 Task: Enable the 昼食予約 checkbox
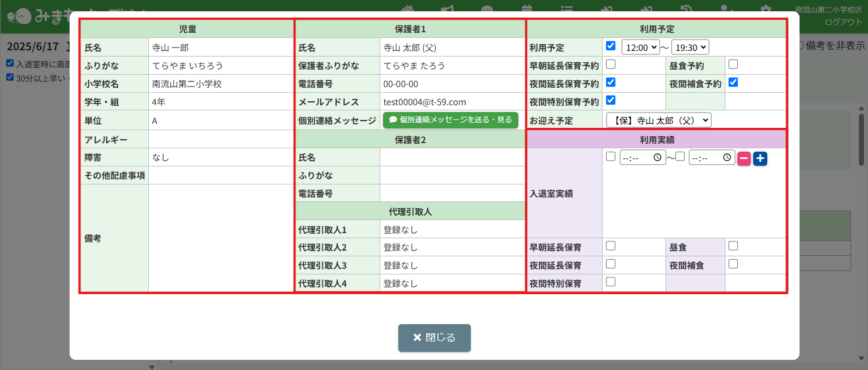point(733,64)
